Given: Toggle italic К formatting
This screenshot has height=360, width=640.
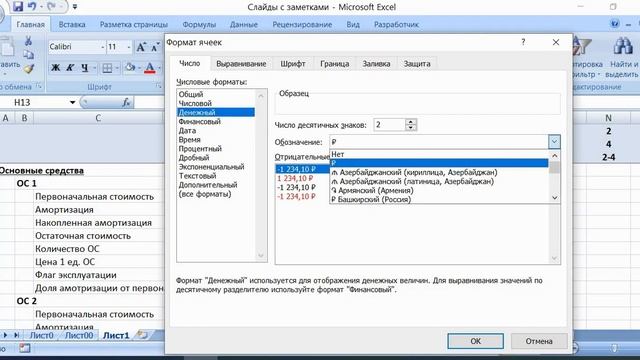Looking at the screenshot, I should (x=70, y=68).
